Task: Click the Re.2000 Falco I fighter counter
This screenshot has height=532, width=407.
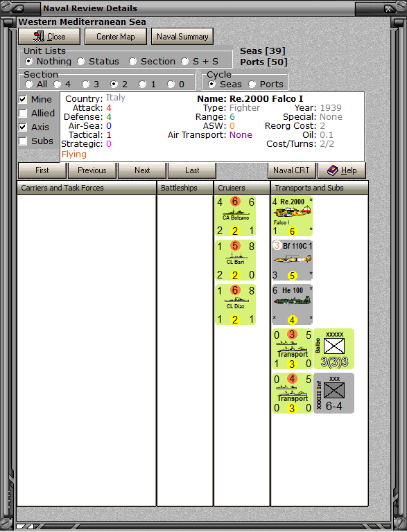Action: click(292, 216)
